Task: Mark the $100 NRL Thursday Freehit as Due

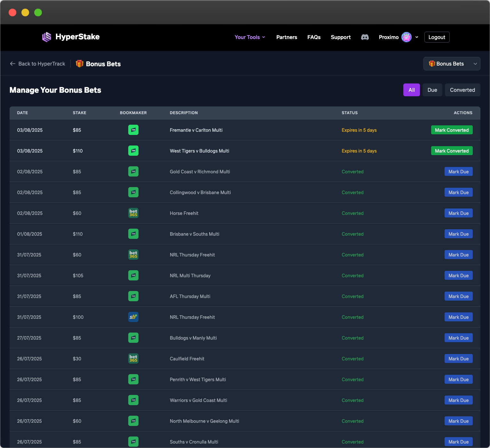Action: tap(459, 317)
